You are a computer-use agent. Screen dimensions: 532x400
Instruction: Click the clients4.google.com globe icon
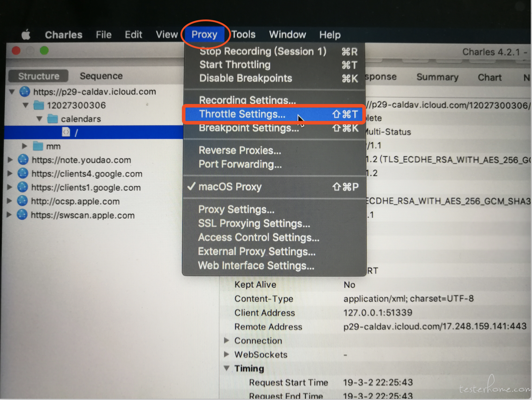click(x=23, y=173)
